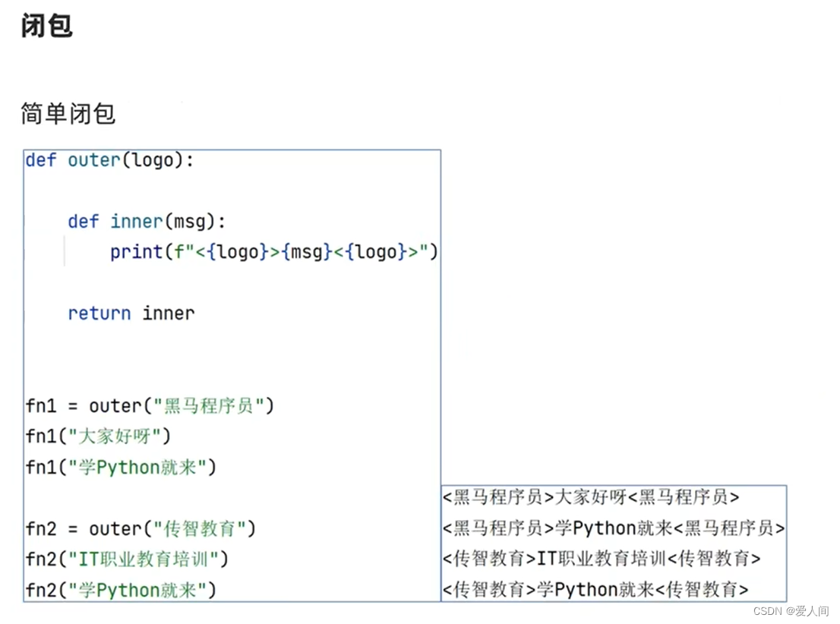Click the fn2 = outer("传智教育") line

[x=141, y=529]
